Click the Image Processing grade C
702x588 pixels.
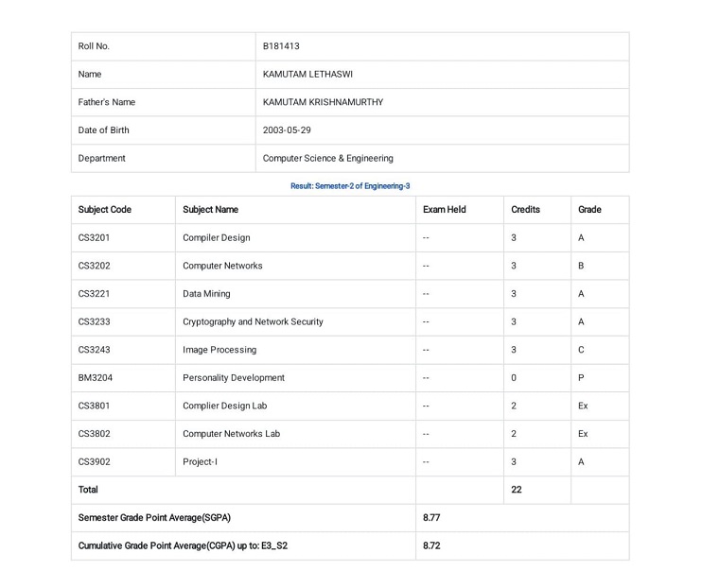581,350
